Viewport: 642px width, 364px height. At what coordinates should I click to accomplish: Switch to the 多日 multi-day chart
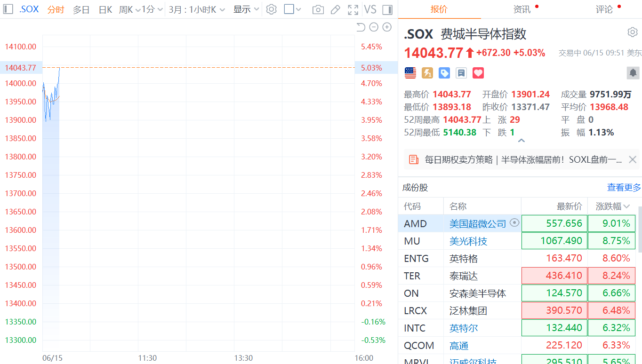(81, 9)
